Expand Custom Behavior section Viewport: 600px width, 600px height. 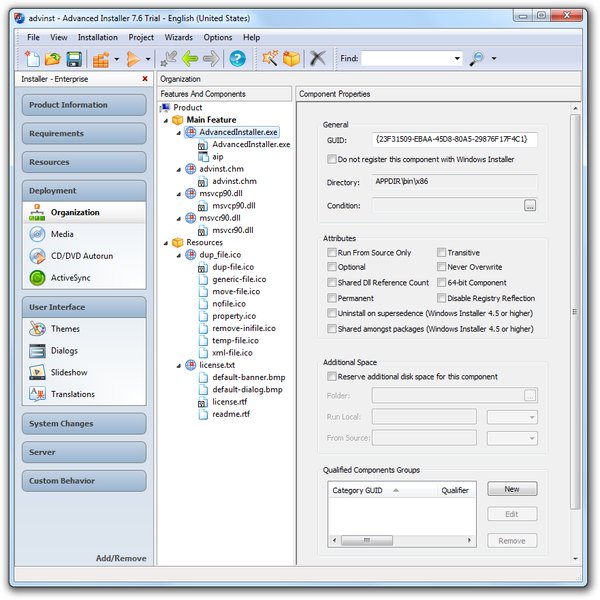[x=84, y=481]
